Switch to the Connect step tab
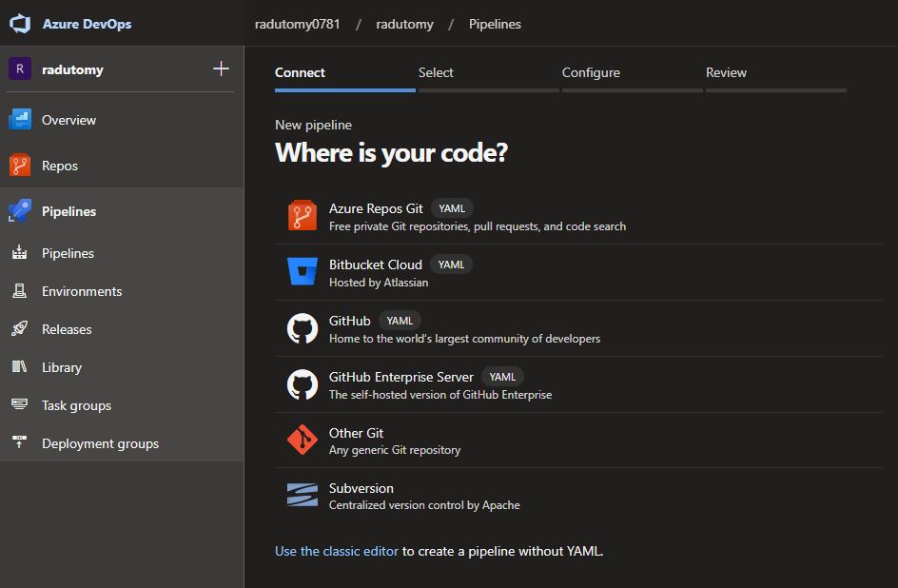The height and width of the screenshot is (588, 898). coord(344,77)
